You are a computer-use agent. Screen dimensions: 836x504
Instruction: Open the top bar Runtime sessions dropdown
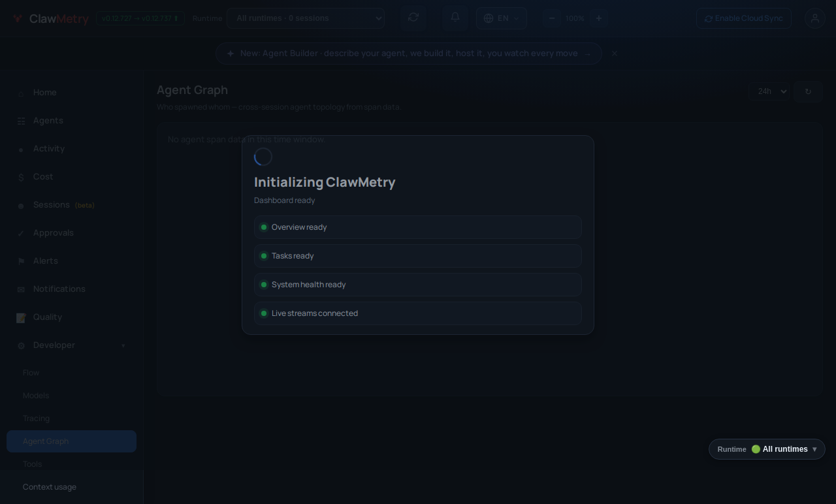[306, 18]
